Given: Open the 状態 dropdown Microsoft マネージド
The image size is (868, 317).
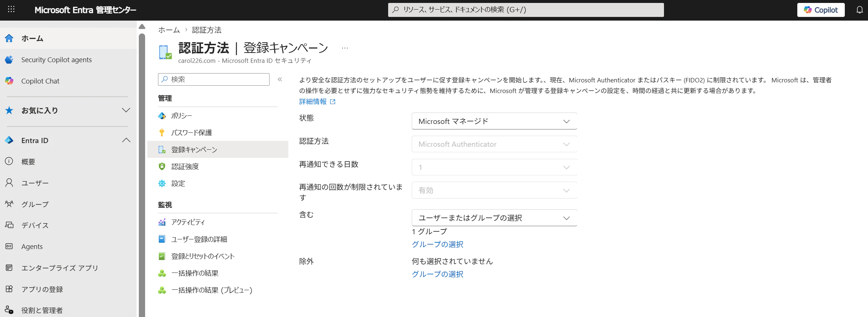Looking at the screenshot, I should (494, 121).
